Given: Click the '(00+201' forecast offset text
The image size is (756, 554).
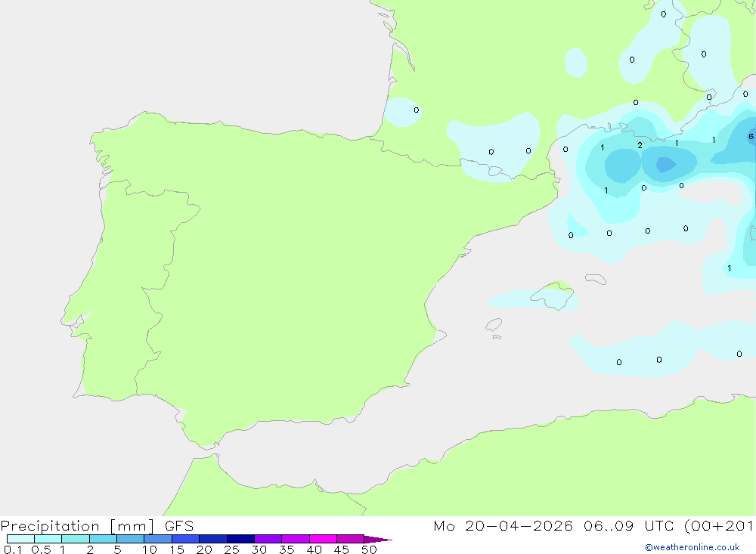Looking at the screenshot, I should (x=719, y=526).
